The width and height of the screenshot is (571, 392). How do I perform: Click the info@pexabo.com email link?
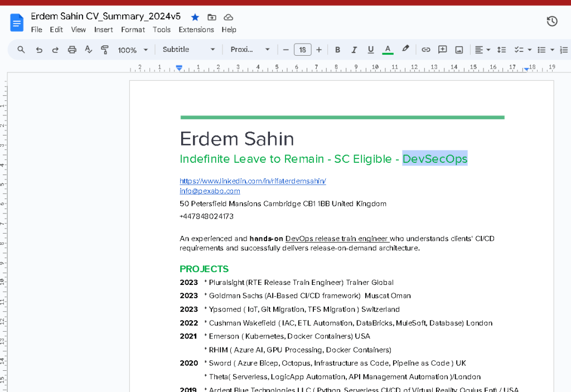(210, 191)
